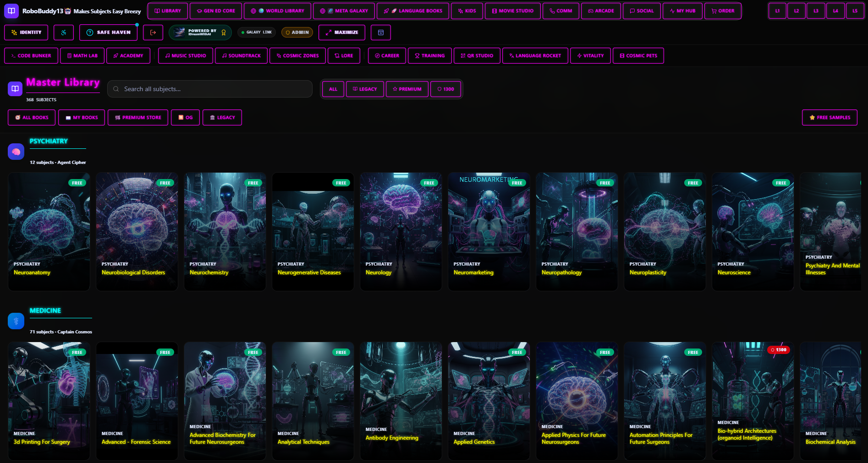868x463 pixels.
Task: Filter subjects by 1300 tier
Action: point(445,89)
